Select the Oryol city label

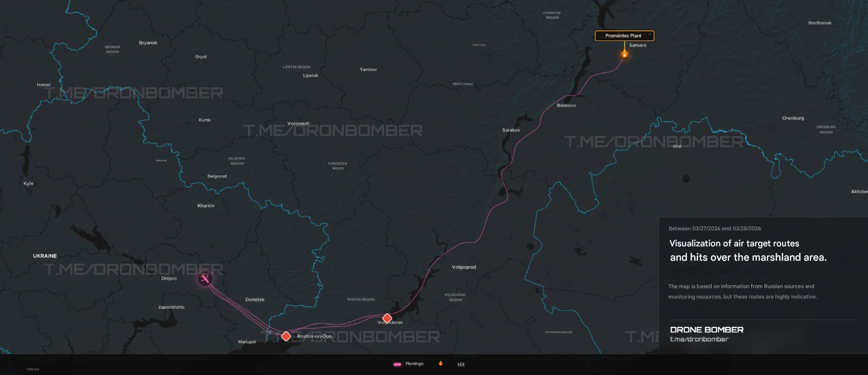pyautogui.click(x=201, y=57)
